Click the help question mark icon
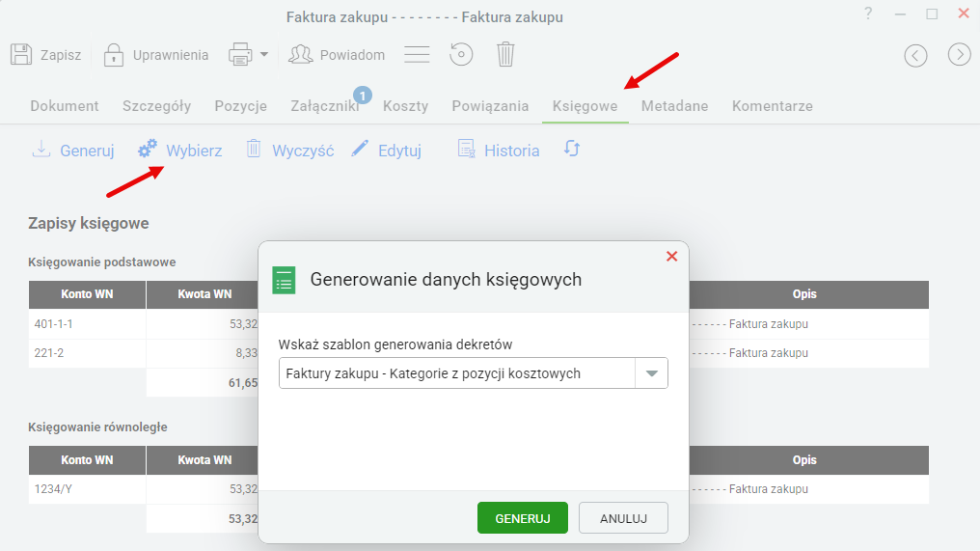This screenshot has height=551, width=980. point(868,14)
